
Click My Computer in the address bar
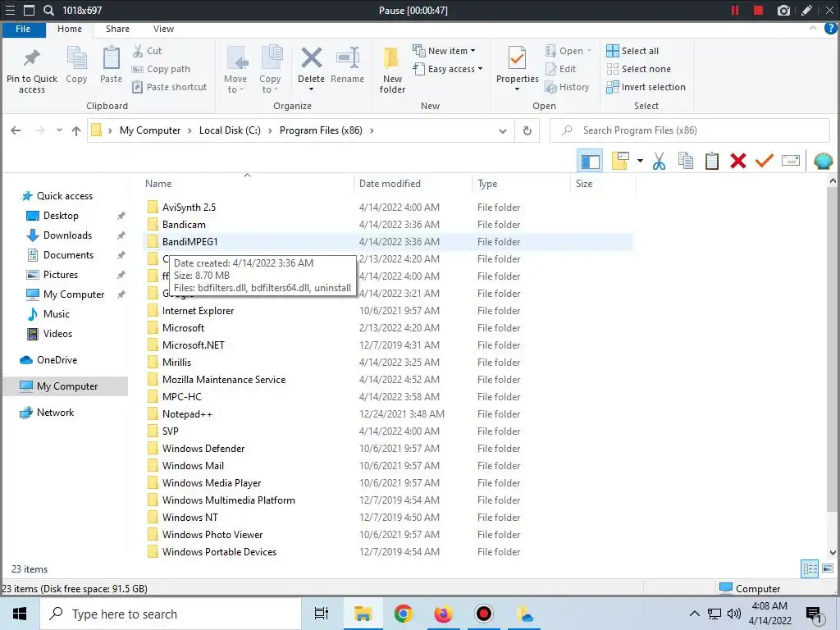coord(150,130)
